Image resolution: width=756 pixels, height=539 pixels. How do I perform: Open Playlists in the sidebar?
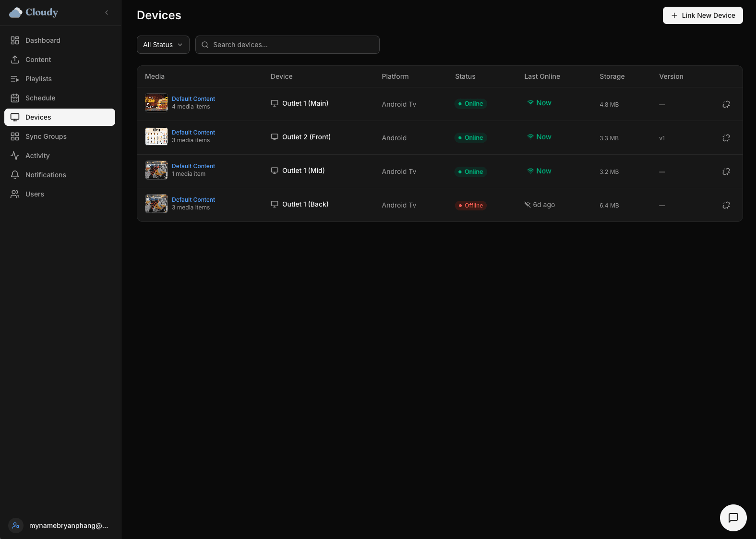60,79
